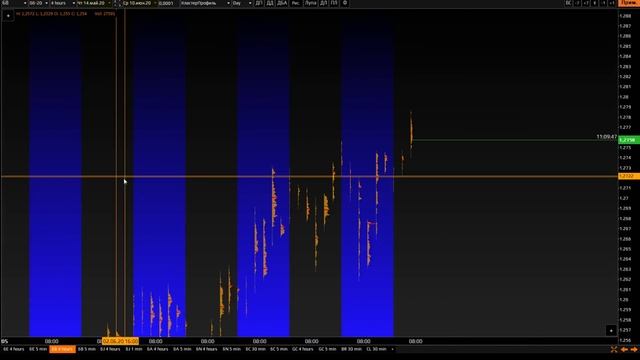Click the green current price label

629,140
